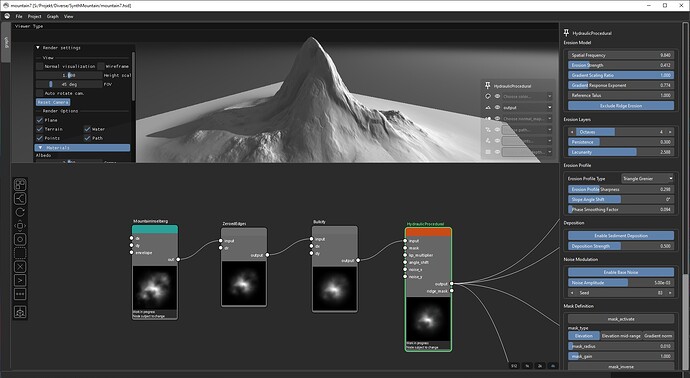Click the X icon in graph toolbar

click(20, 267)
